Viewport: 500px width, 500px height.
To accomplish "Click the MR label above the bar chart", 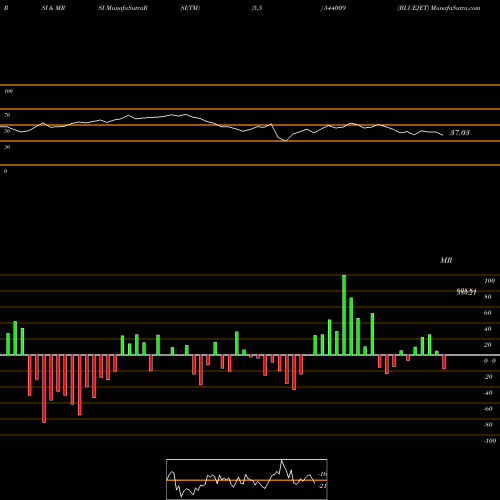I will (446, 260).
